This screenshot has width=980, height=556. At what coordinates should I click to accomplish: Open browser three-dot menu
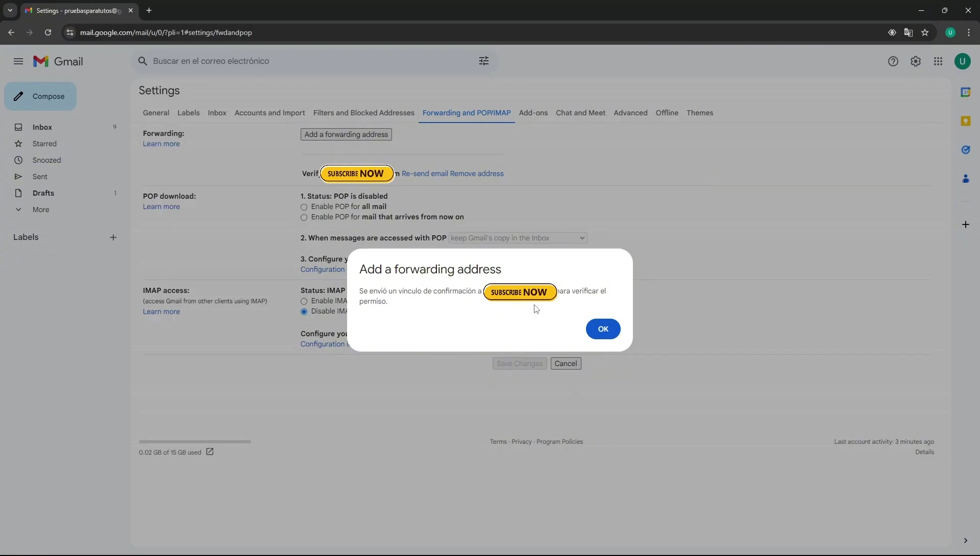pyautogui.click(x=969, y=33)
